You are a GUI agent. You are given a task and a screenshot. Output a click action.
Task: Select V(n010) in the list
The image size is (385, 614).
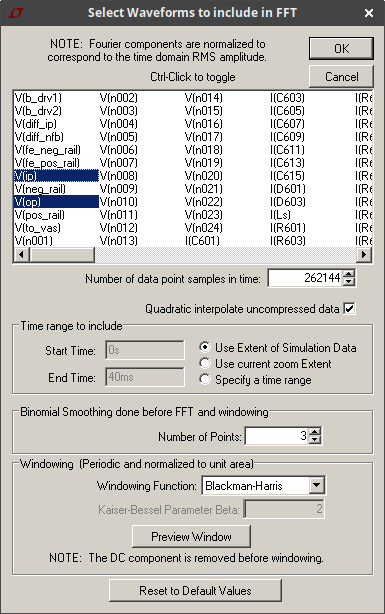119,202
